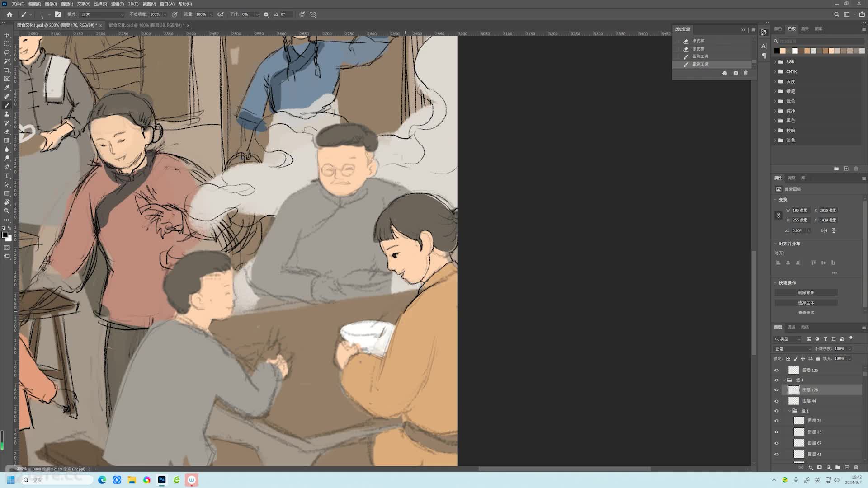
Task: Create a new group in the Layers panel
Action: click(838, 467)
